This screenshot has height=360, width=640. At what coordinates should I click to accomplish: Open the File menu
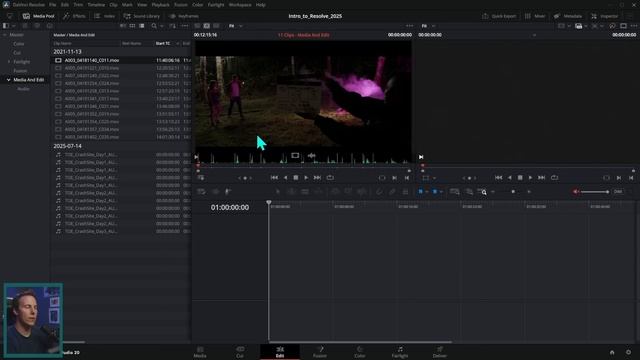[53, 5]
